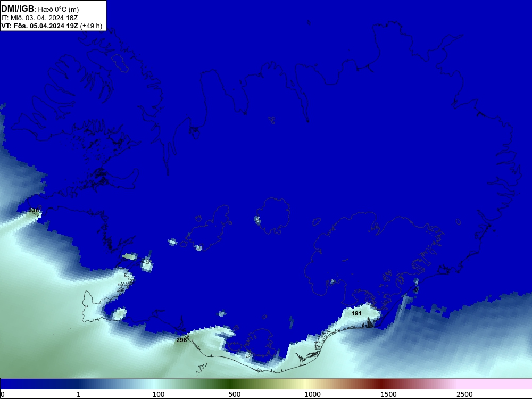This screenshot has height=399, width=532.
Task: Click the legend tick label 2500
Action: click(x=464, y=394)
